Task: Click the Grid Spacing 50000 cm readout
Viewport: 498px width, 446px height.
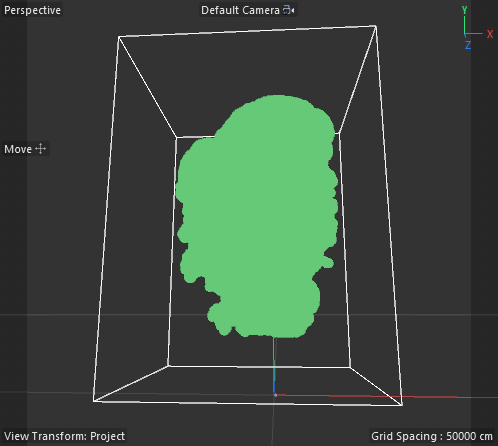Action: [x=432, y=436]
